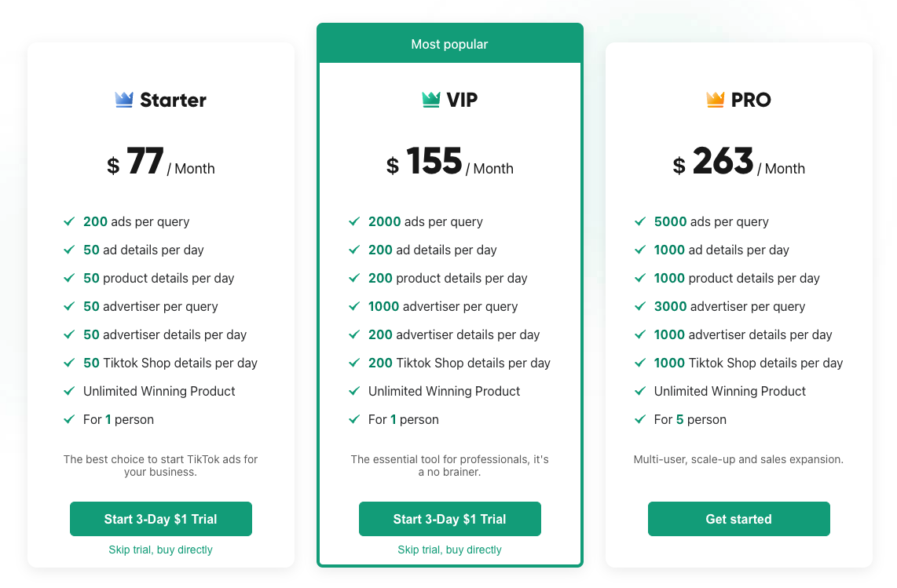Click the Most popular banner
The width and height of the screenshot is (897, 588).
tap(449, 43)
